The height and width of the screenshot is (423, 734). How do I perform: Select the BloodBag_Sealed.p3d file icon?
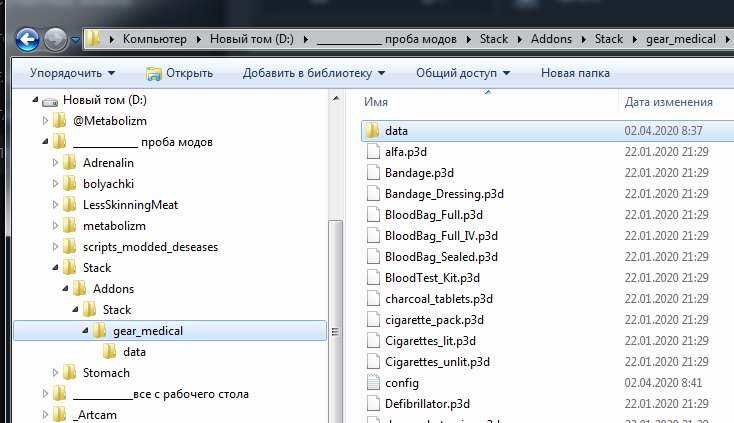373,257
